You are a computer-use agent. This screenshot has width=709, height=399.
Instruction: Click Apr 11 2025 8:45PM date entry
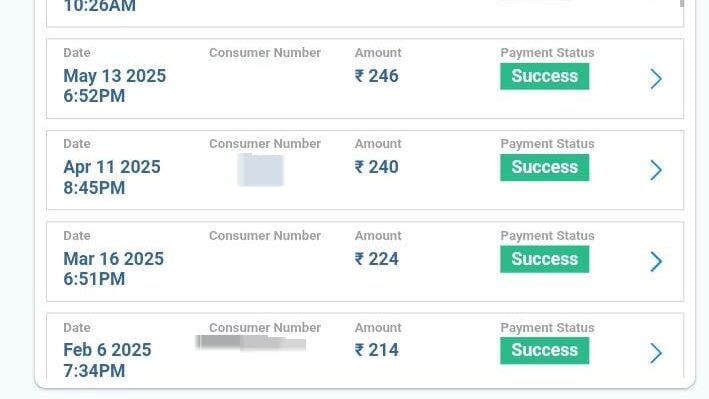coord(112,177)
